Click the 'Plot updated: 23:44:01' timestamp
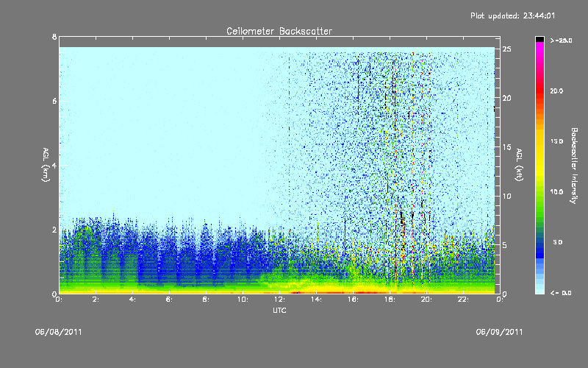This screenshot has height=368, width=588. click(512, 15)
